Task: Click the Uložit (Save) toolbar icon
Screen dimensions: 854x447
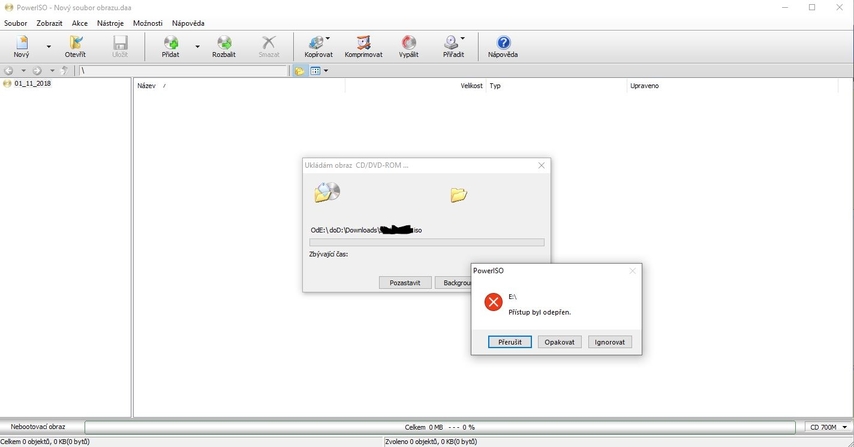Action: [x=120, y=46]
